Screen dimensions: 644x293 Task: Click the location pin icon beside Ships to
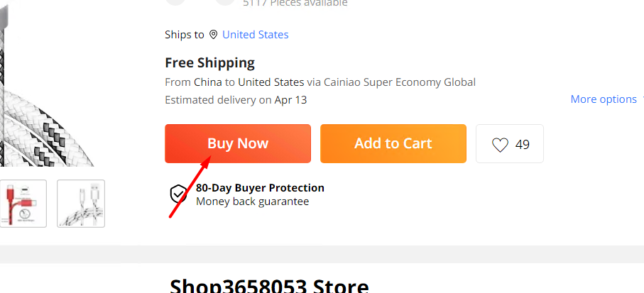(x=213, y=35)
